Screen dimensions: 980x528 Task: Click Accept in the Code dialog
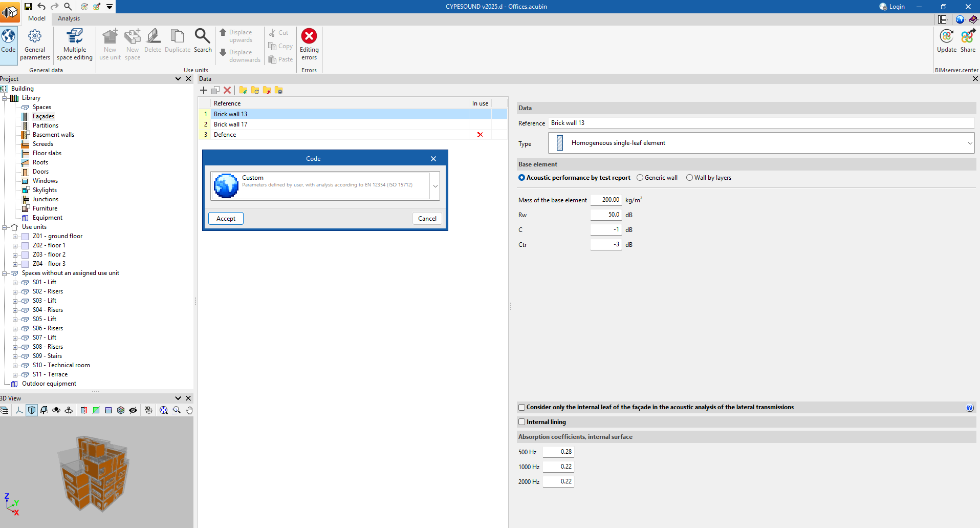(x=226, y=219)
